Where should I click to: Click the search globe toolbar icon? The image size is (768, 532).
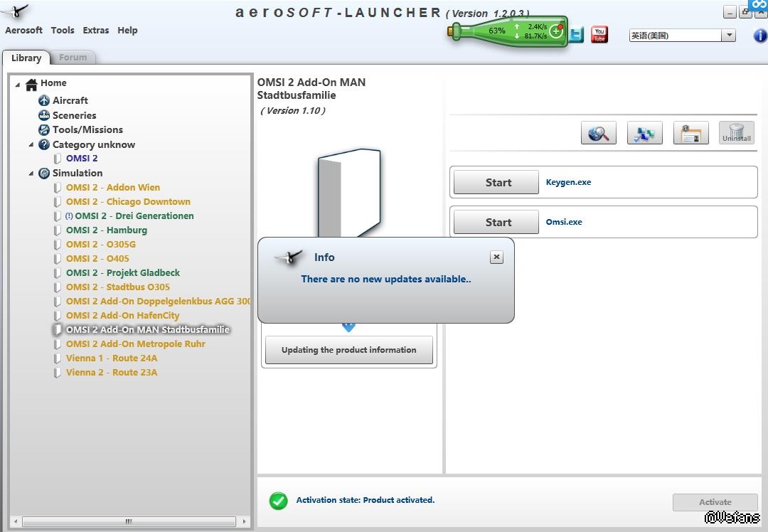click(599, 133)
